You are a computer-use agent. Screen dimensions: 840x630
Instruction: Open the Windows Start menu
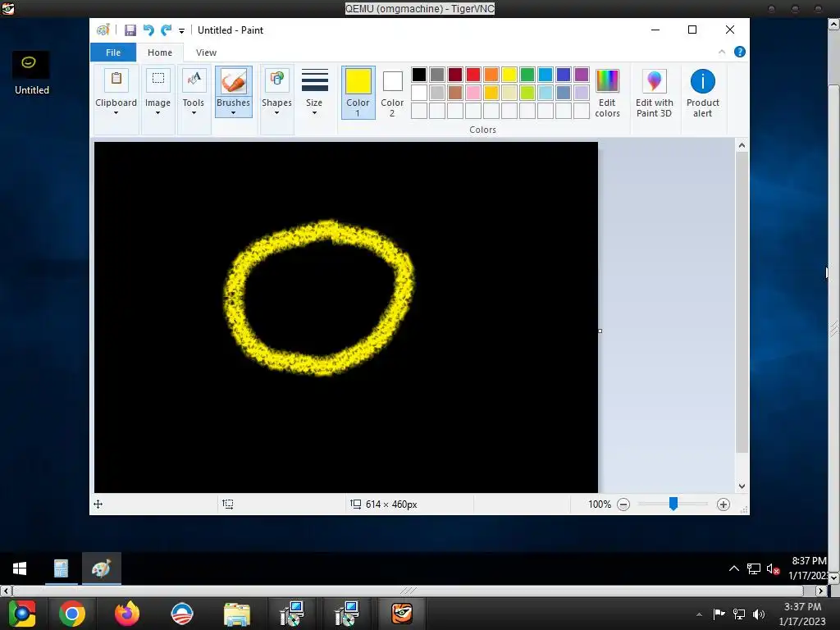[x=20, y=568]
